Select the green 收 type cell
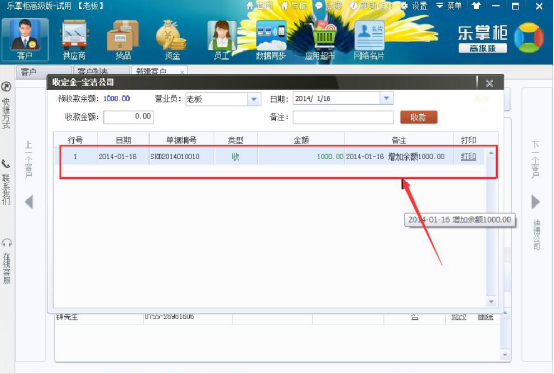Screen dimensions: 554x374 236,156
